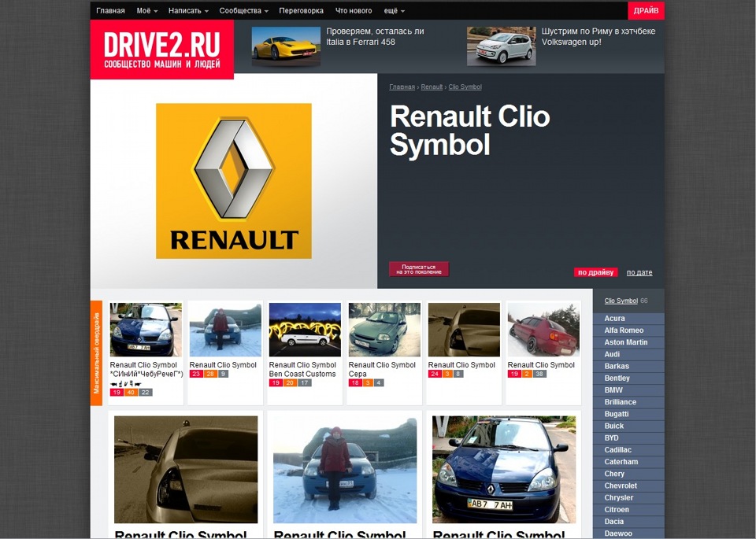The image size is (756, 539).
Task: Select Cadillac in the brand list
Action: coord(628,450)
